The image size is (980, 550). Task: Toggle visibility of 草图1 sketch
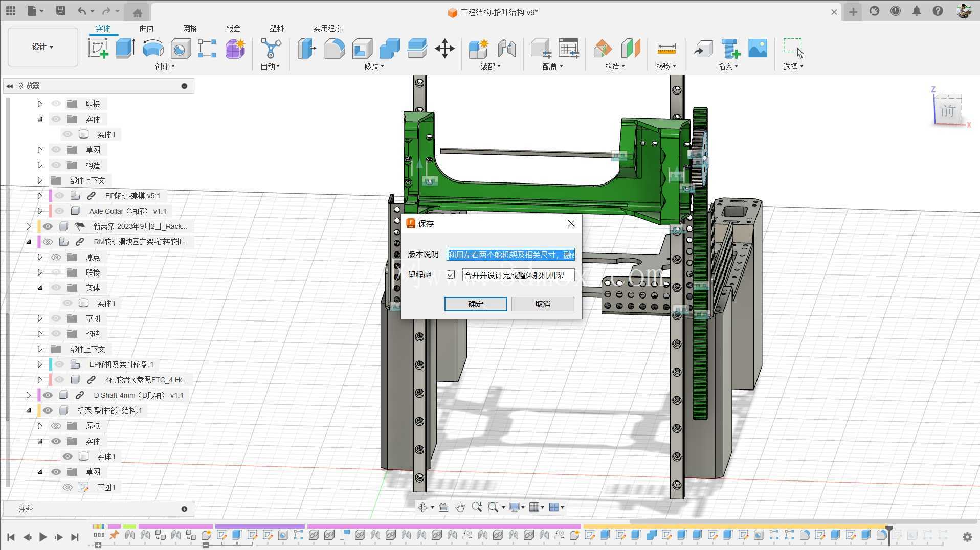click(68, 487)
